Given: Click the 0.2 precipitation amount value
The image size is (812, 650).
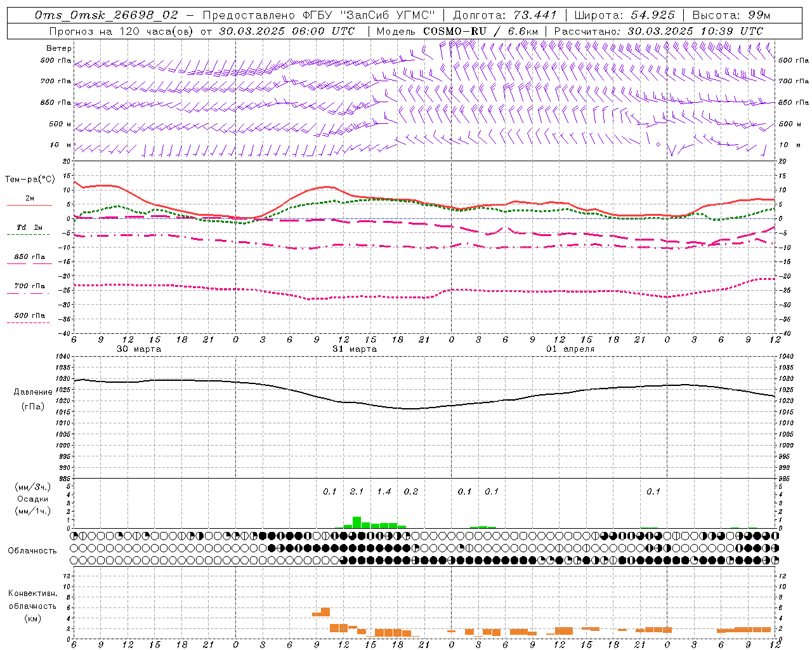Looking at the screenshot, I should click(411, 491).
